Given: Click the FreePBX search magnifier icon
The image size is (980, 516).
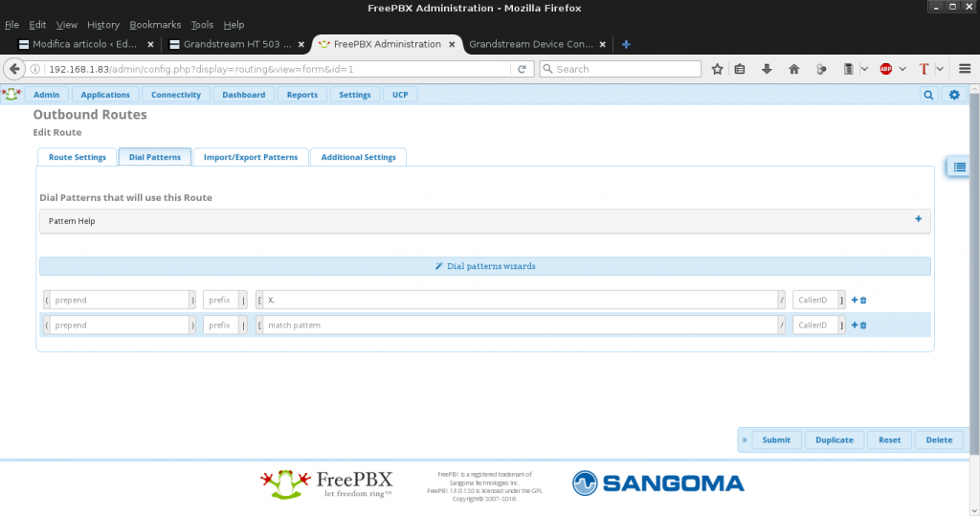Looking at the screenshot, I should 928,95.
